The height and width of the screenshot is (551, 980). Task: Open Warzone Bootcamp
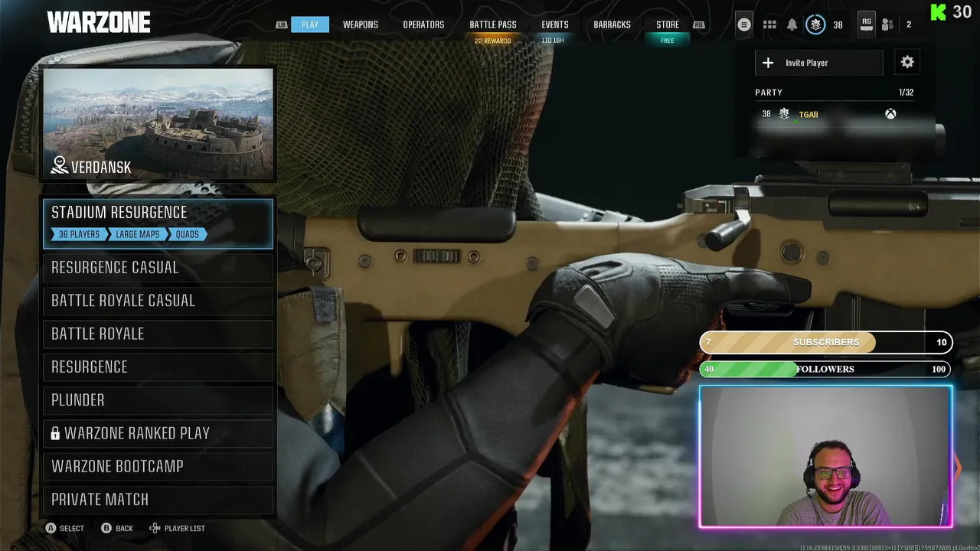pos(158,466)
